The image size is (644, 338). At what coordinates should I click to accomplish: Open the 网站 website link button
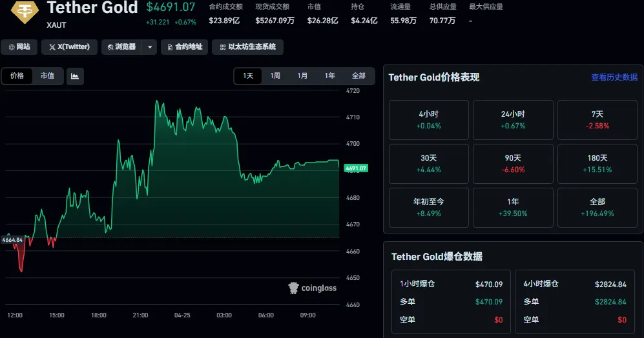(19, 47)
